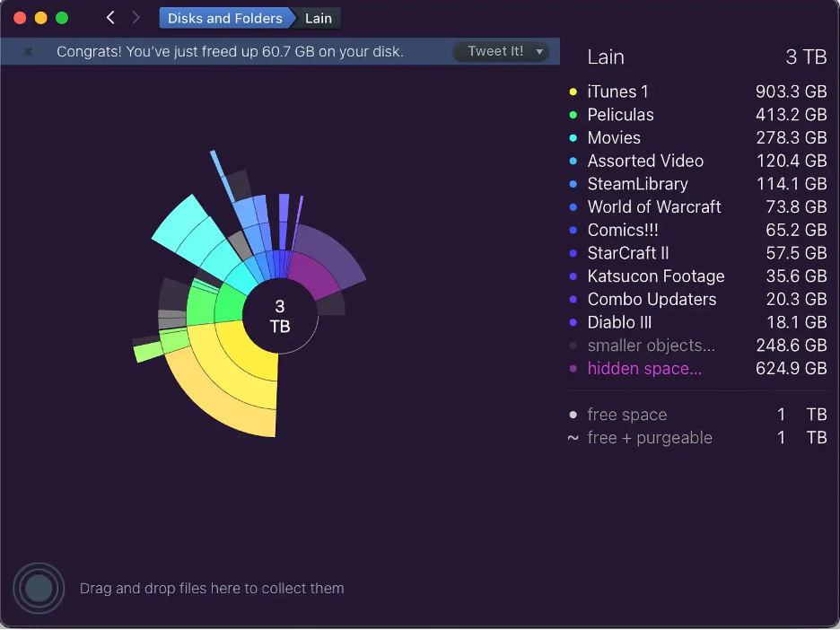Reveal the hidden space… entry

[x=644, y=369]
